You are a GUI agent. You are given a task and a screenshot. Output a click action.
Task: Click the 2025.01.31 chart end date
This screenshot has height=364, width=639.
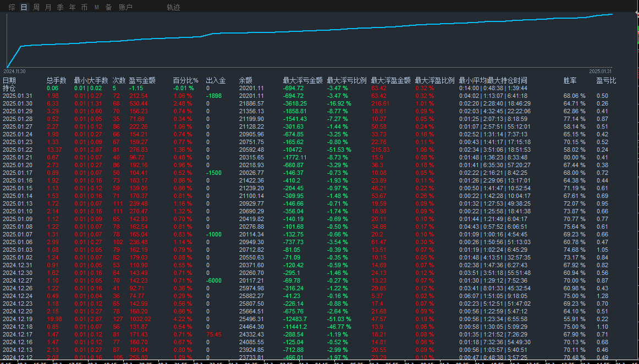(x=601, y=71)
